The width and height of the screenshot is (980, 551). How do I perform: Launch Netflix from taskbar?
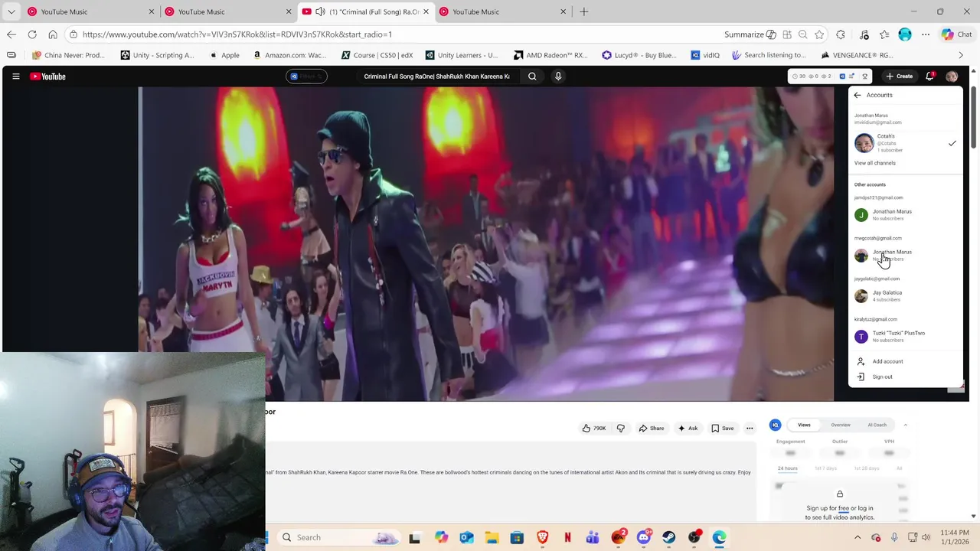pos(567,537)
